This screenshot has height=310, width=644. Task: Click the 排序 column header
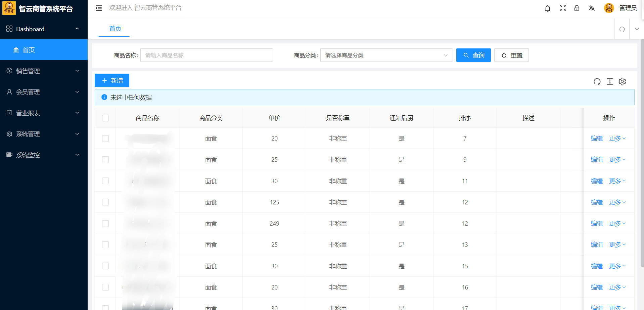click(x=465, y=118)
